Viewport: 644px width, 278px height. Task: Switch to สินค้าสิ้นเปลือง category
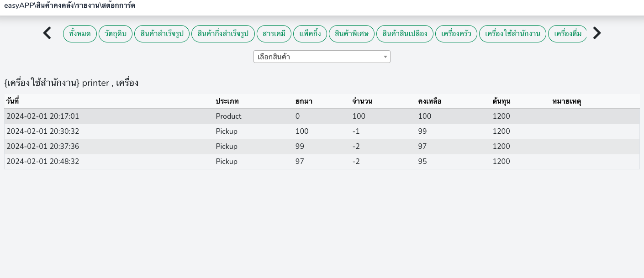point(405,34)
